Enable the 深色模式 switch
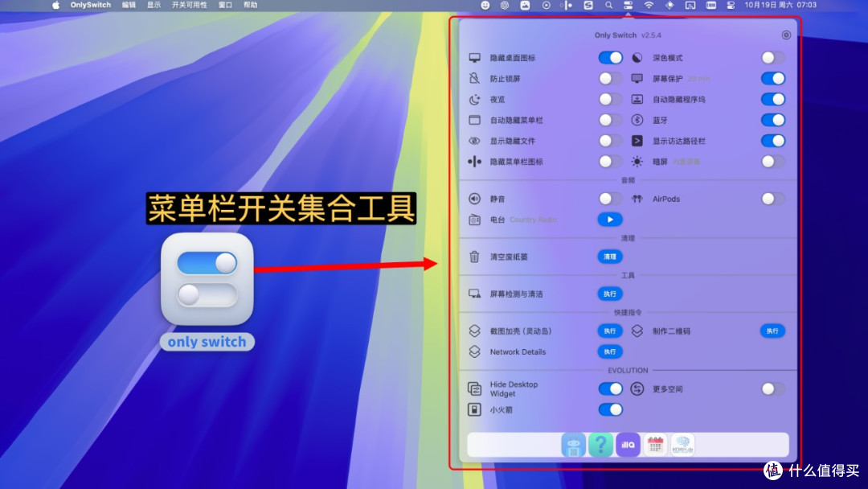868x489 pixels. click(773, 58)
